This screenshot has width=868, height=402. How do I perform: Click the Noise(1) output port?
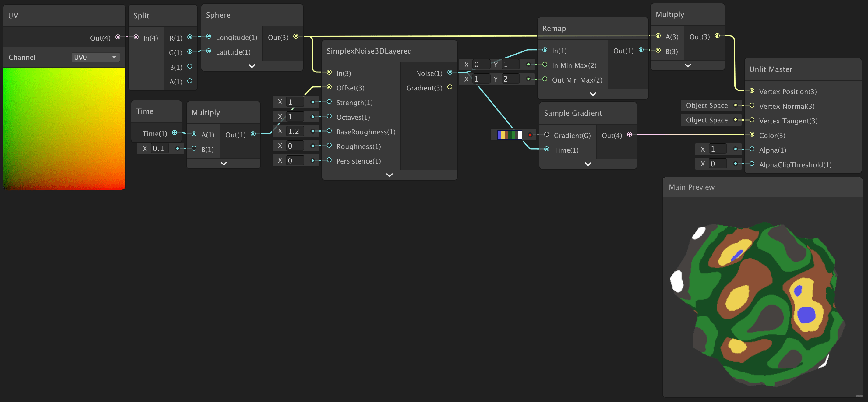[x=450, y=72]
